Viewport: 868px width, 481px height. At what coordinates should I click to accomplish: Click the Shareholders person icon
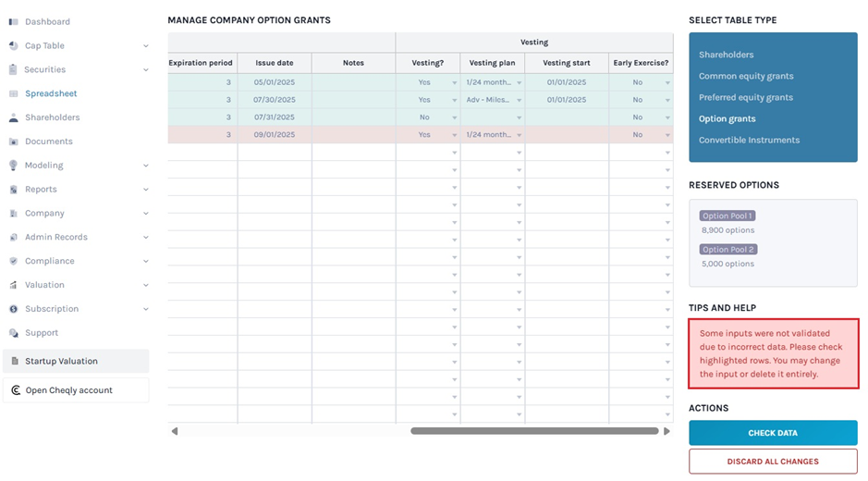pos(13,117)
